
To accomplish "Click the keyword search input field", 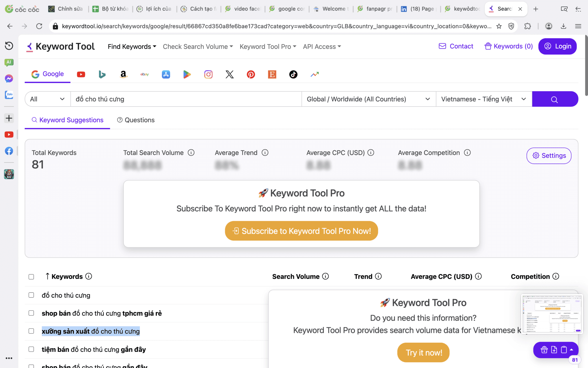I will pos(186,99).
